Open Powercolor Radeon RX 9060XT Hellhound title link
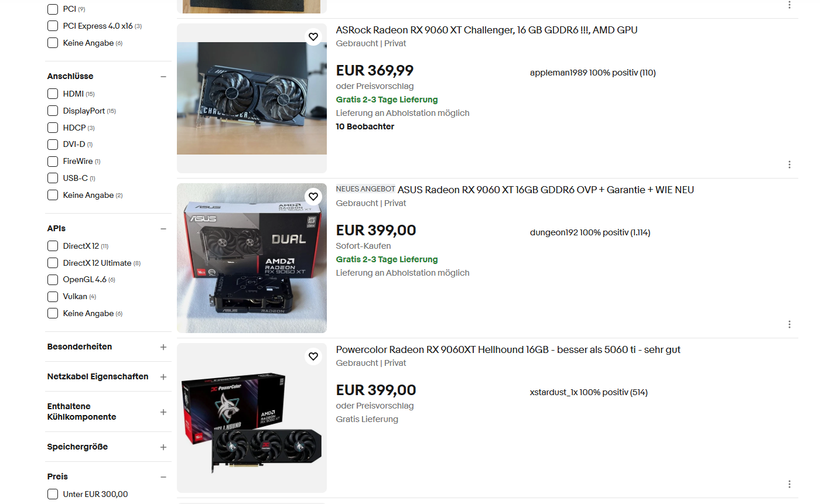The height and width of the screenshot is (504, 820). [x=508, y=349]
